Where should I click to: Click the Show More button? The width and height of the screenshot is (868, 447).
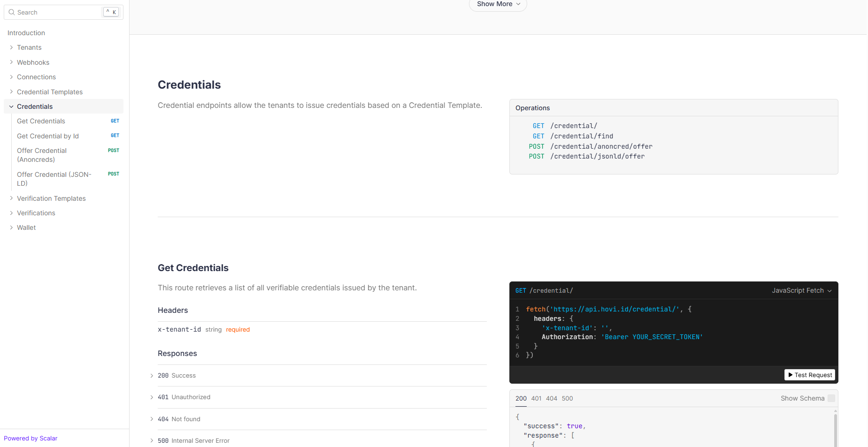pyautogui.click(x=498, y=4)
